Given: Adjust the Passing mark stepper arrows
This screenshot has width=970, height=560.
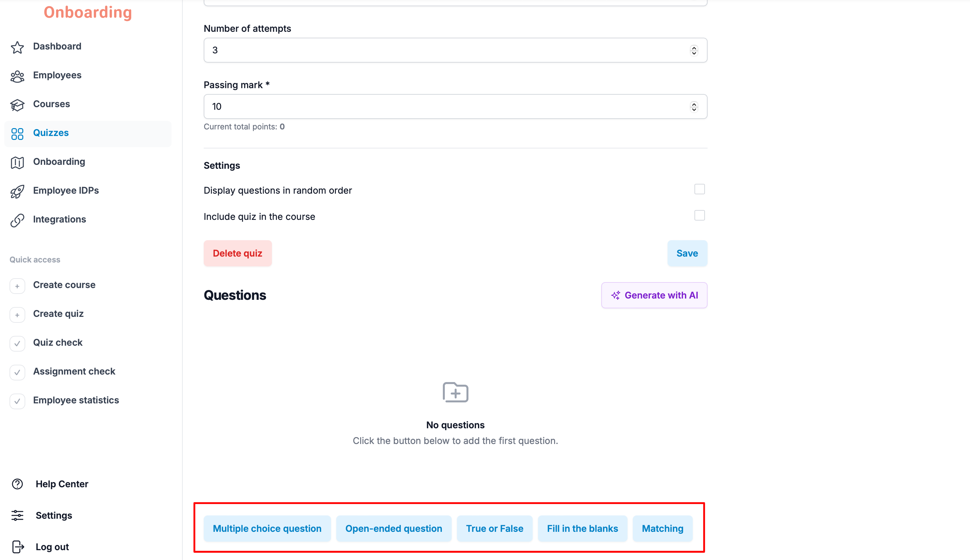Looking at the screenshot, I should pos(693,106).
